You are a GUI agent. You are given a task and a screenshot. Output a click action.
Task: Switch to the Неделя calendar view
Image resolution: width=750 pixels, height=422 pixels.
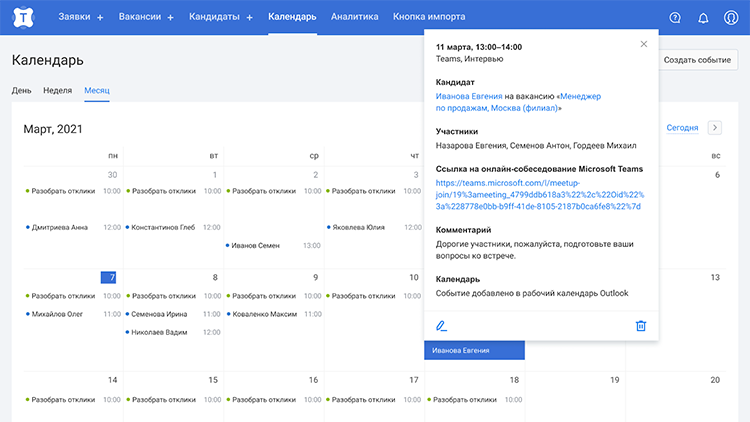(57, 90)
